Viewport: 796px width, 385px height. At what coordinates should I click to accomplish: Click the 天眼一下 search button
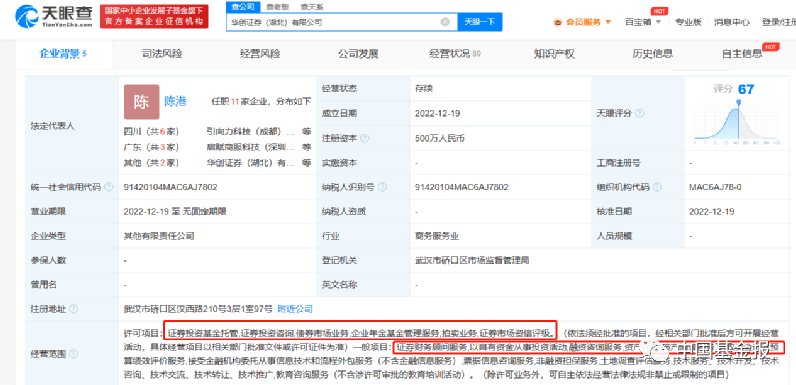(480, 22)
